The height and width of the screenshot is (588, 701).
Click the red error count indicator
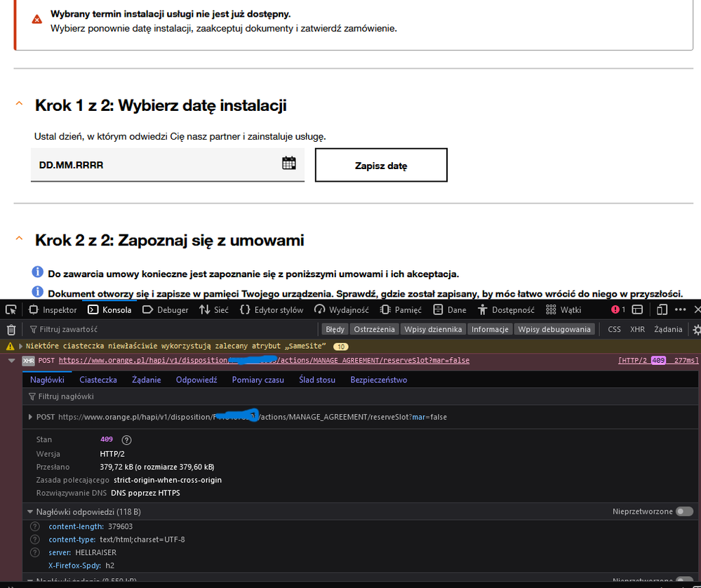pyautogui.click(x=617, y=309)
